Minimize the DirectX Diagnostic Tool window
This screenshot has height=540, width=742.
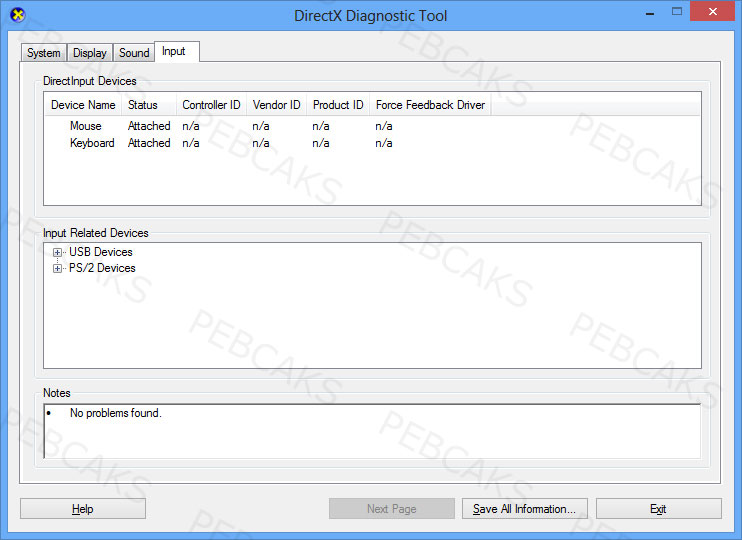[x=650, y=13]
